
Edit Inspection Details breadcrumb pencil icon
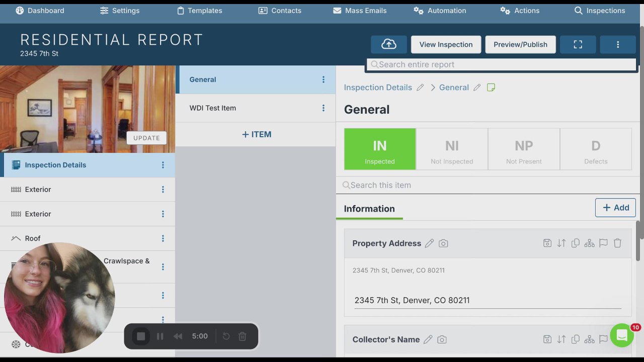coord(420,87)
